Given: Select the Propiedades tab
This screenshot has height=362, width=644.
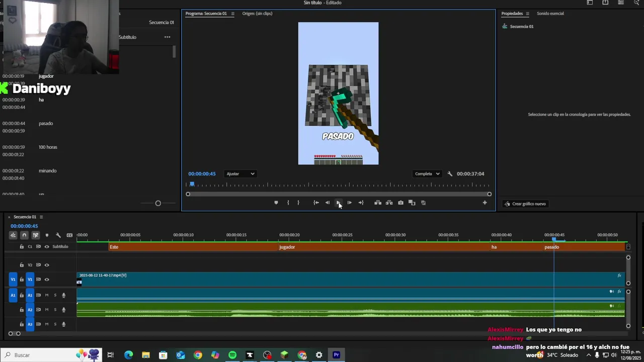Looking at the screenshot, I should [512, 14].
